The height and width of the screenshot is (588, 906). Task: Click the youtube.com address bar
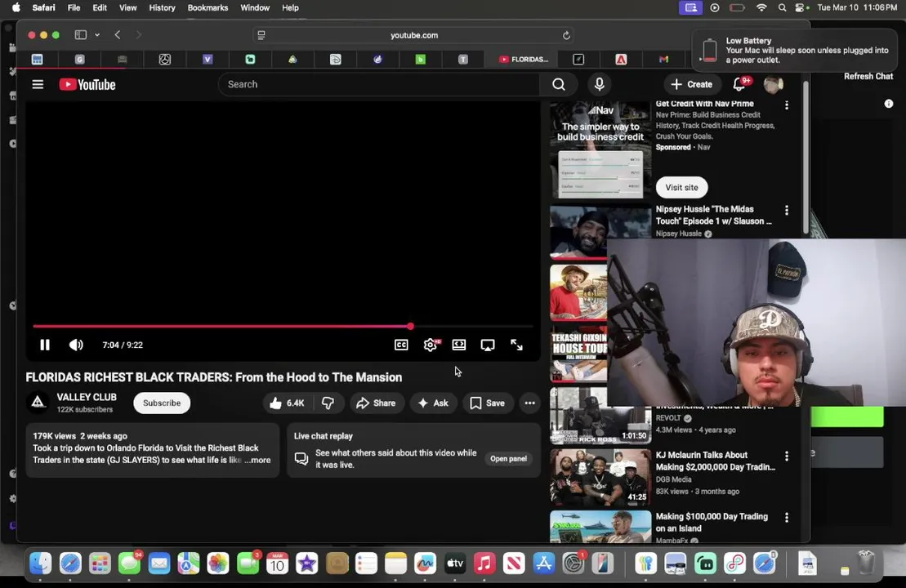tap(414, 35)
